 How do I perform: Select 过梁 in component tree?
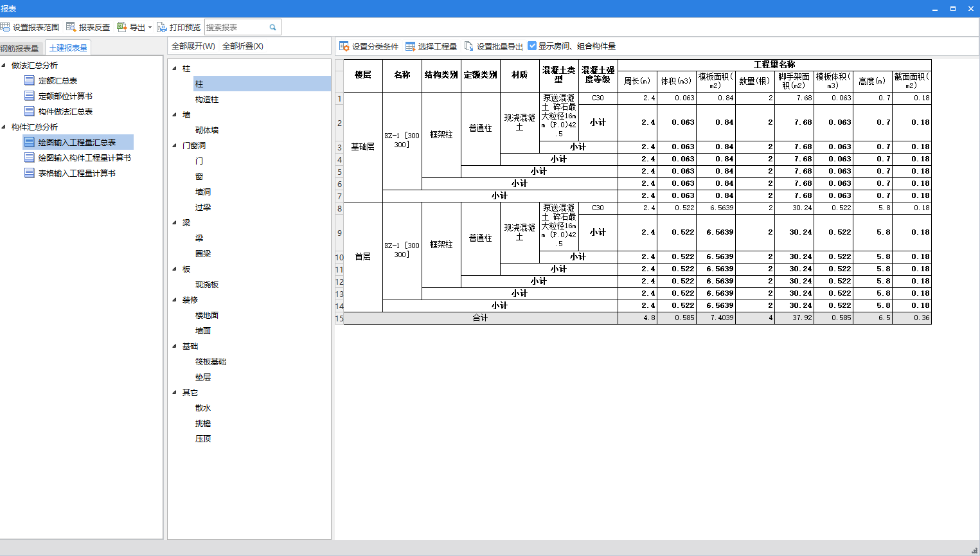click(x=203, y=208)
